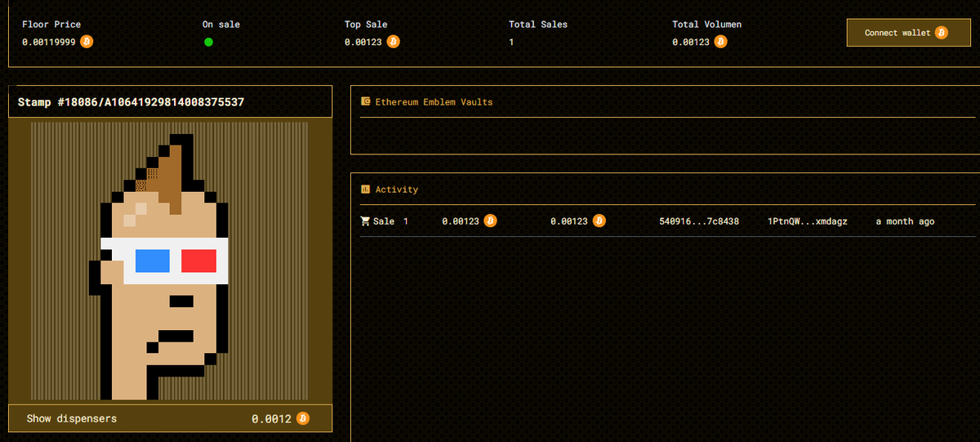The width and height of the screenshot is (980, 442).
Task: Click the Floor Price value 0.00119999
Action: pos(49,42)
